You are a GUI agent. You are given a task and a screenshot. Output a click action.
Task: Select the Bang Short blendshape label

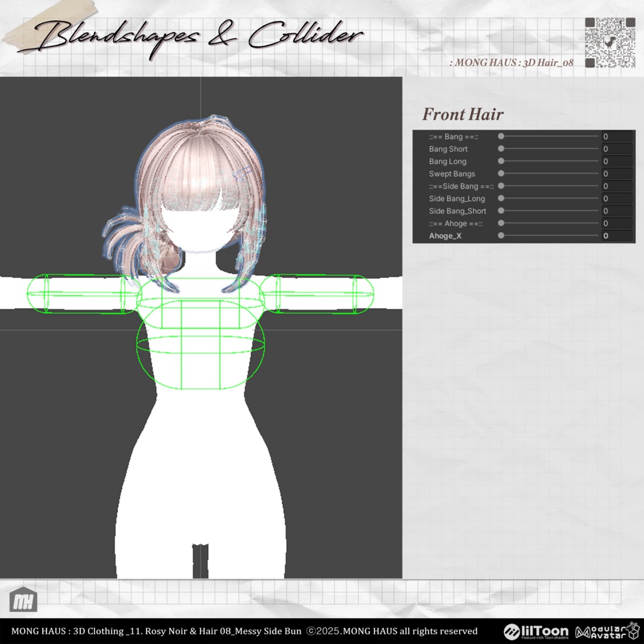pos(448,149)
